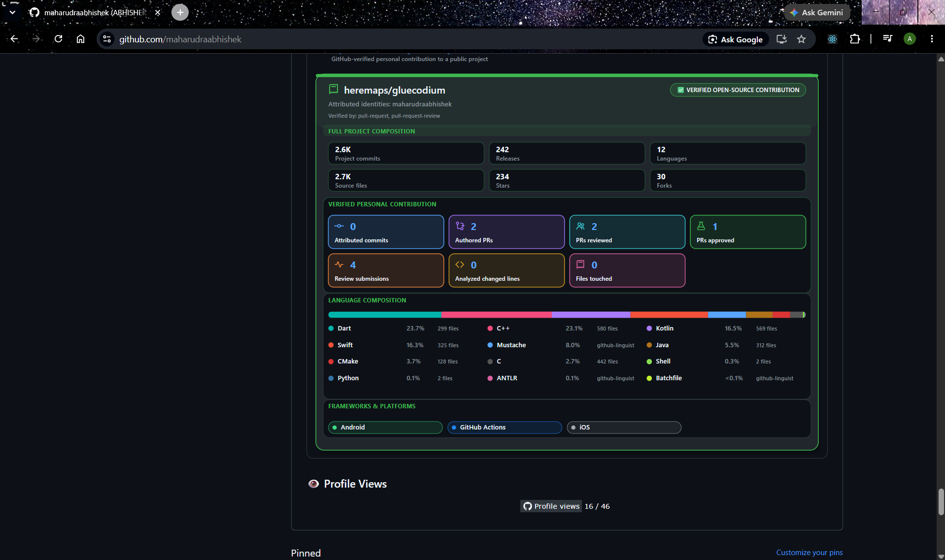945x560 pixels.
Task: Click the pulse icon in Review submissions
Action: 339,264
